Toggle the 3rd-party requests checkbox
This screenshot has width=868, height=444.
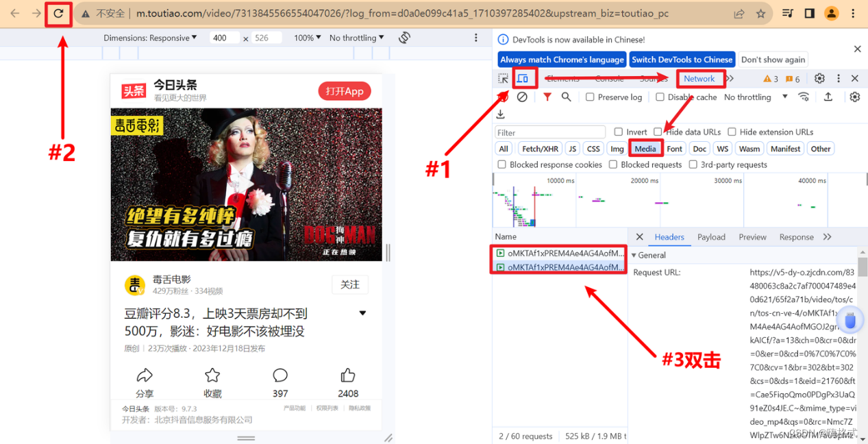pos(693,164)
